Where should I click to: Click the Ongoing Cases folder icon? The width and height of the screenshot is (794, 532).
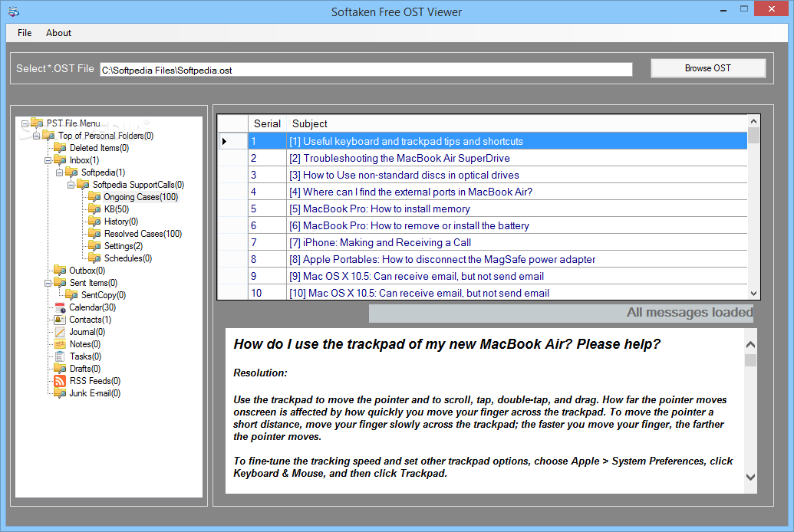tap(94, 197)
